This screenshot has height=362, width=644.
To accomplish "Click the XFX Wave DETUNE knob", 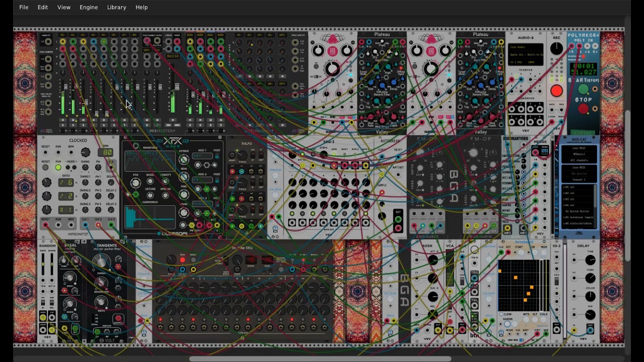I will pyautogui.click(x=150, y=196).
